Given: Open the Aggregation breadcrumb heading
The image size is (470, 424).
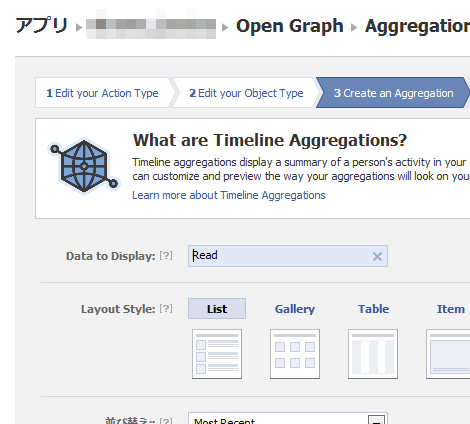Looking at the screenshot, I should click(x=417, y=26).
